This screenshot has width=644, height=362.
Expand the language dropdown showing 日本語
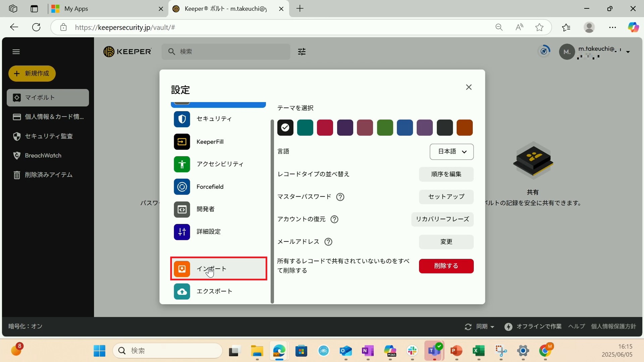(x=451, y=152)
